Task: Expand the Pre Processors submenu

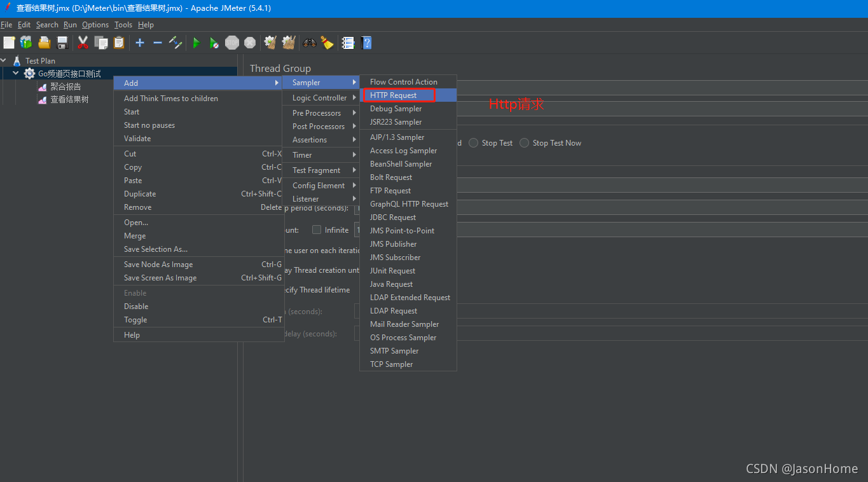Action: [321, 113]
